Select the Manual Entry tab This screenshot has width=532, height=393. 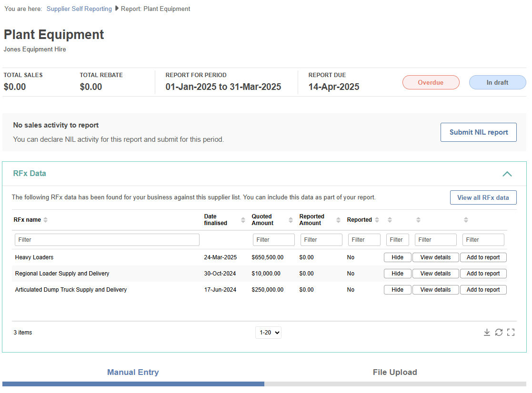pyautogui.click(x=133, y=372)
